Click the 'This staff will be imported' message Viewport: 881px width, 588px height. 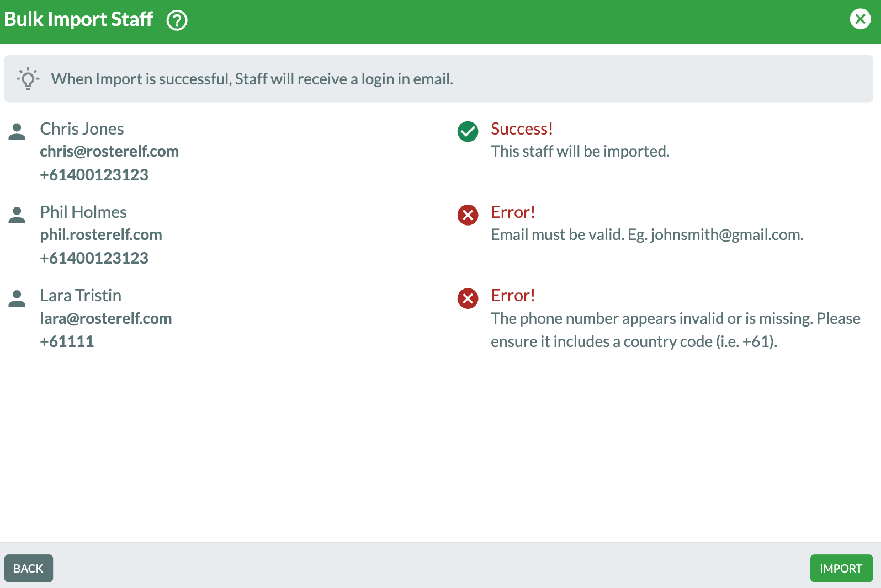(x=580, y=151)
